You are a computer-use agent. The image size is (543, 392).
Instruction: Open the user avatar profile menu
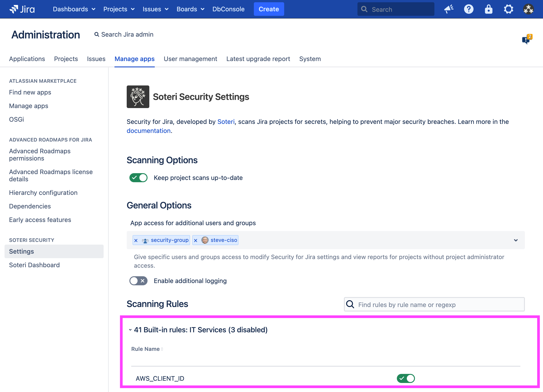click(x=528, y=9)
